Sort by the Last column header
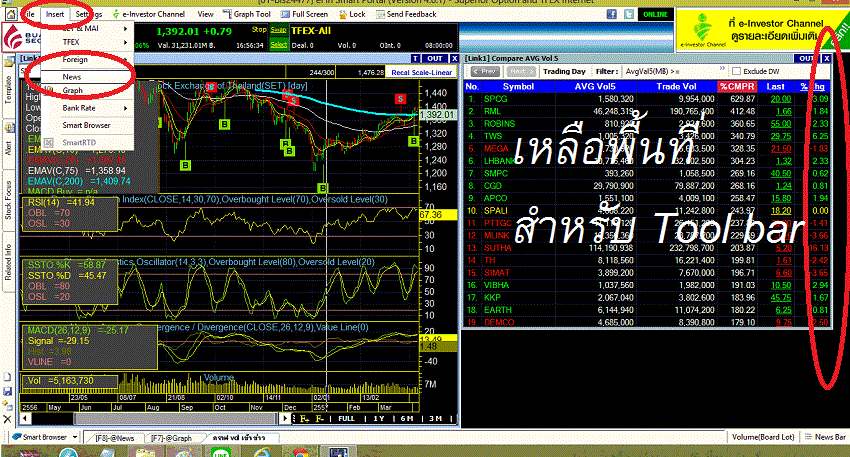Image resolution: width=850 pixels, height=457 pixels. click(x=775, y=87)
